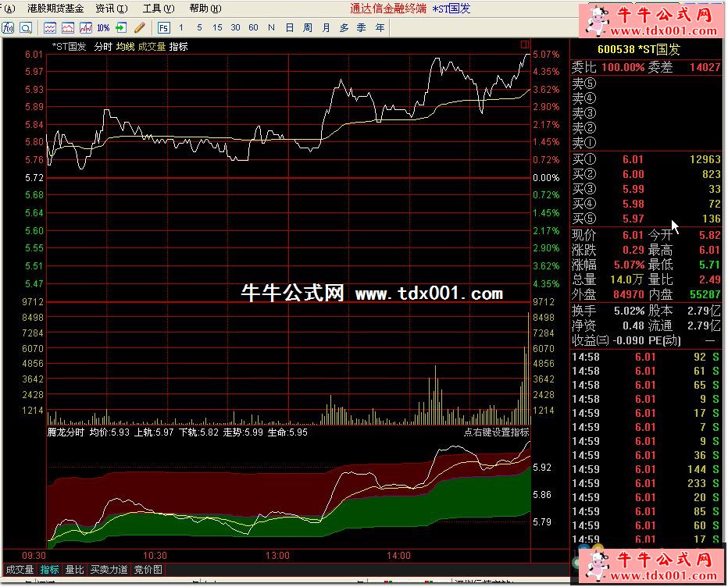Select the N custom period button
This screenshot has height=587, width=728.
[271, 28]
